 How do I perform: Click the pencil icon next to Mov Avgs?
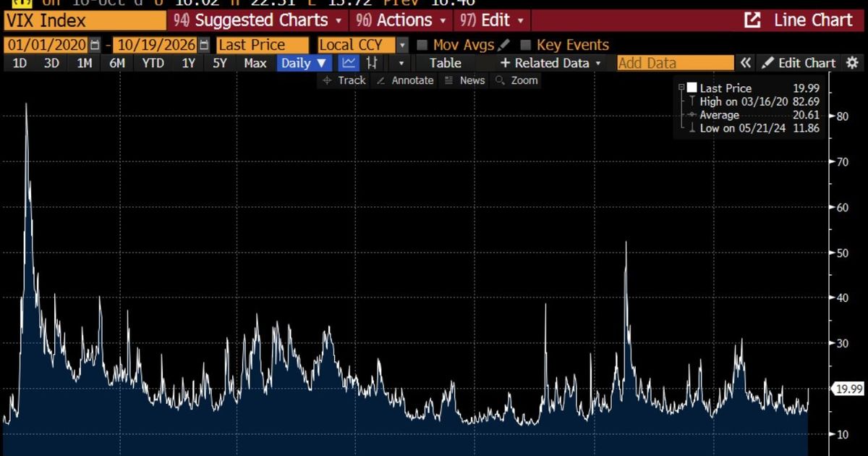[x=504, y=45]
